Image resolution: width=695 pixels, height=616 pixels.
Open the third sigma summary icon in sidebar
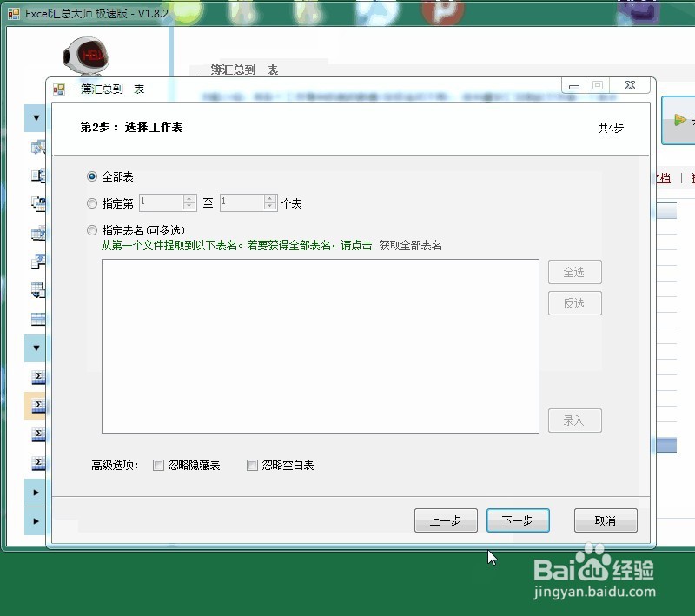(x=38, y=434)
